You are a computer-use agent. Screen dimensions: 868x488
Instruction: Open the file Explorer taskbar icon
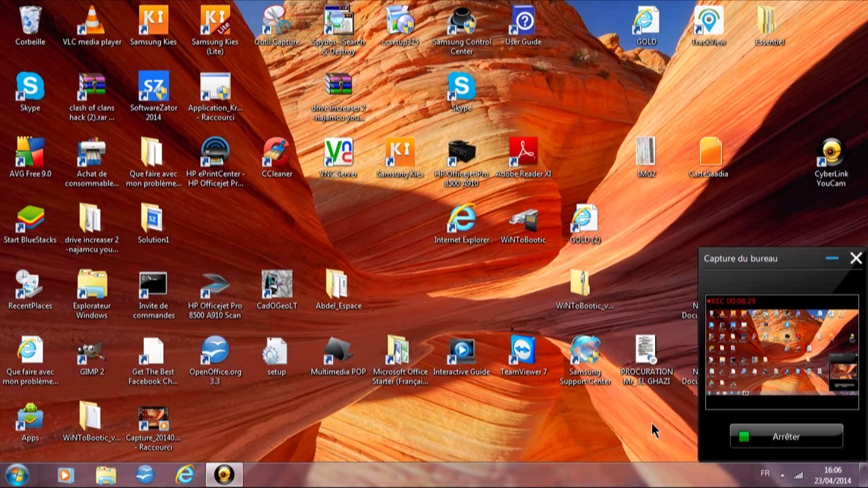point(106,475)
